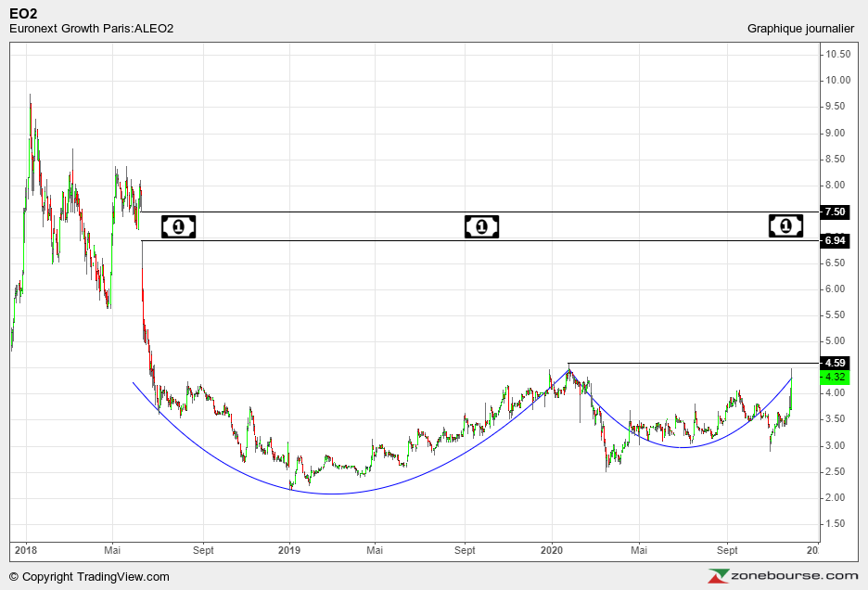
Task: Click the Graphique journalier label
Action: click(x=800, y=28)
